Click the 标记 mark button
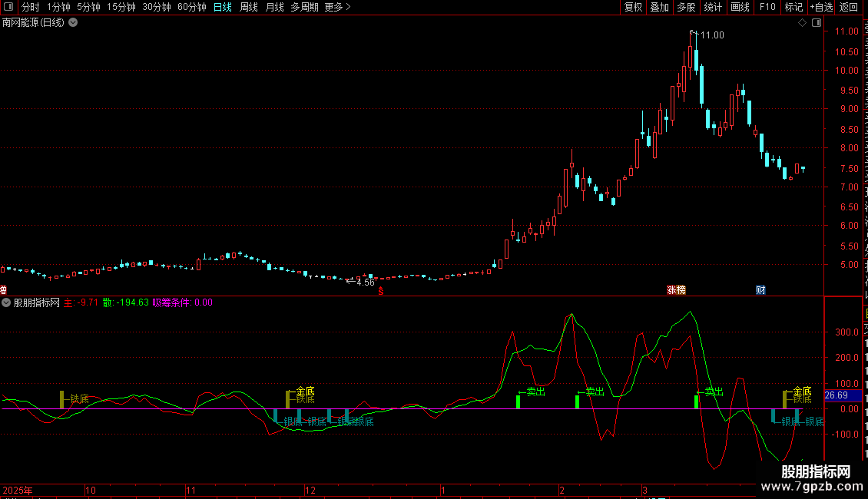This screenshot has height=499, width=868. [x=793, y=7]
